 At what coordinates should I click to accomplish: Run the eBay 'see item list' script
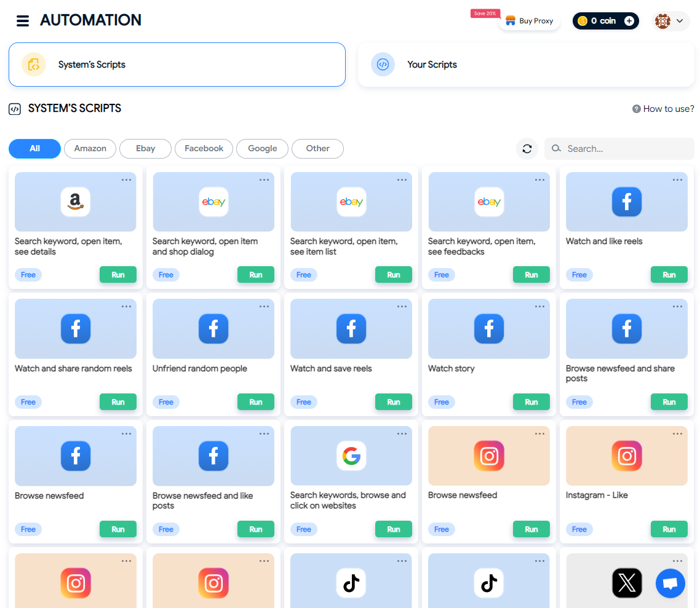393,275
